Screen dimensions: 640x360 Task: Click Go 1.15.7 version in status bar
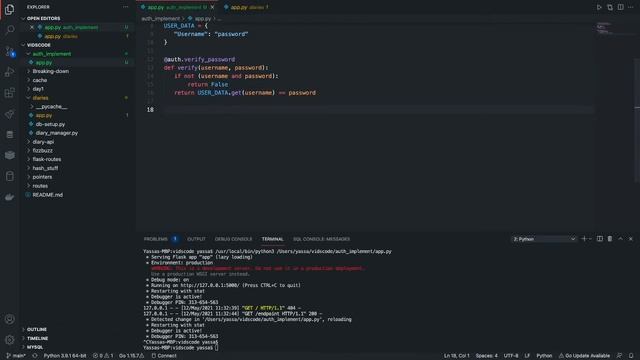click(131, 356)
